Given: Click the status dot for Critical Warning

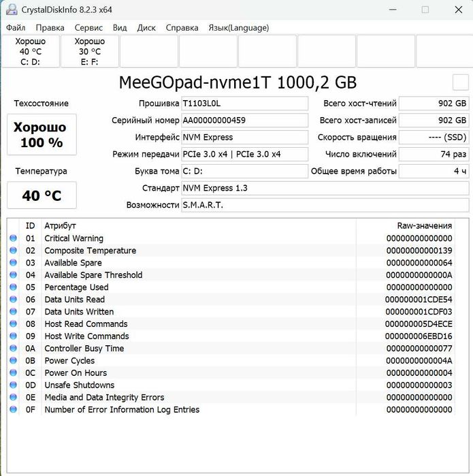Looking at the screenshot, I should [x=13, y=238].
